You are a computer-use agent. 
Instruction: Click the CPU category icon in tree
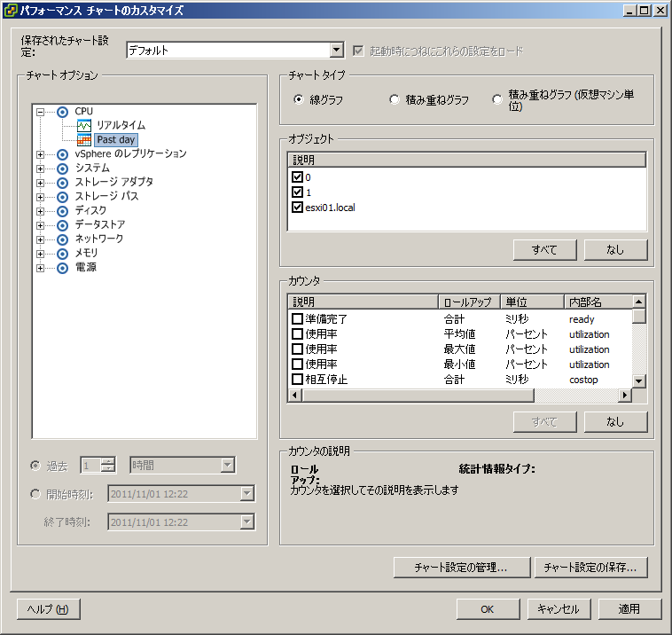point(62,112)
